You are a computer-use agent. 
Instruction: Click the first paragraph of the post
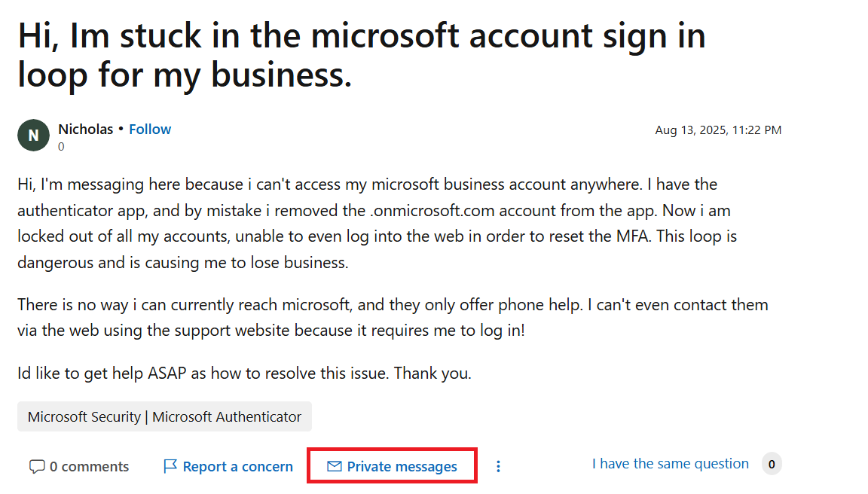[377, 223]
